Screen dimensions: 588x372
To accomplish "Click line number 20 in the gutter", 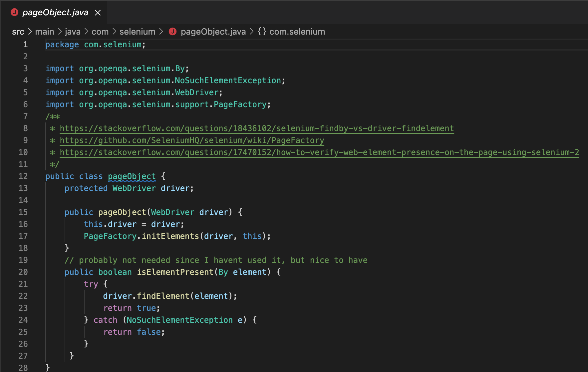I will pos(23,272).
